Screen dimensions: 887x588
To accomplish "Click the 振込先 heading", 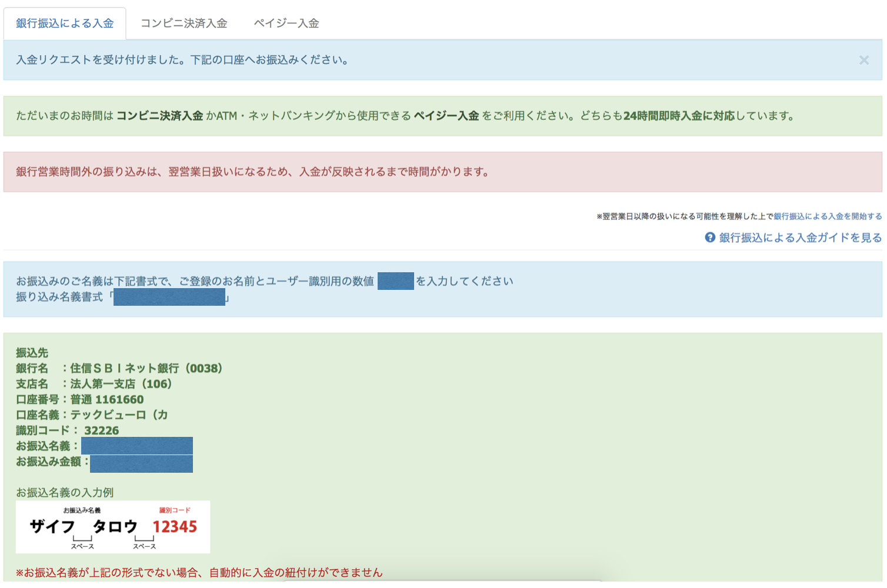I will tap(32, 353).
